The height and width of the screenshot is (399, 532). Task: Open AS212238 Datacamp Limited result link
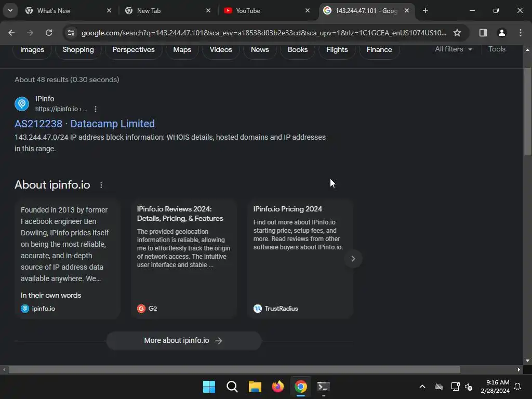point(85,124)
